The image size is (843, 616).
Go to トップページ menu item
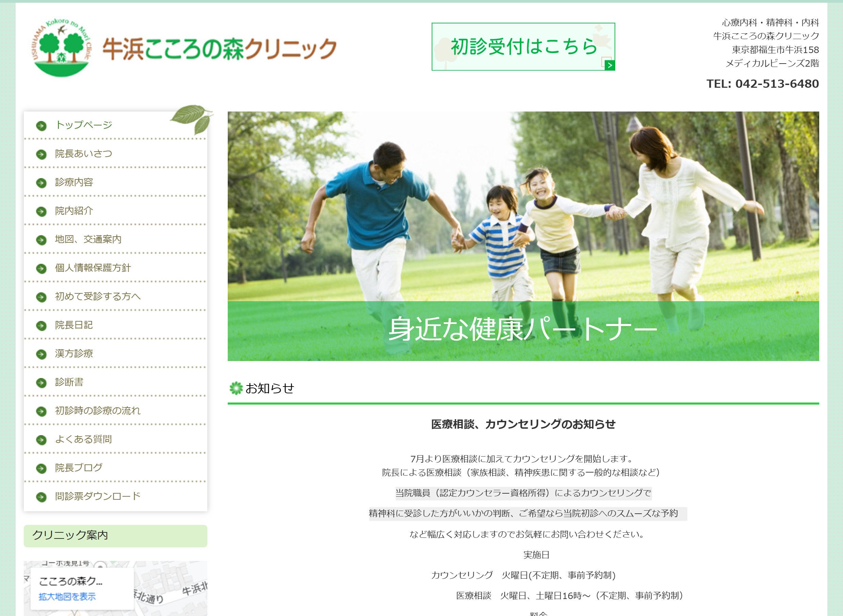(x=84, y=125)
